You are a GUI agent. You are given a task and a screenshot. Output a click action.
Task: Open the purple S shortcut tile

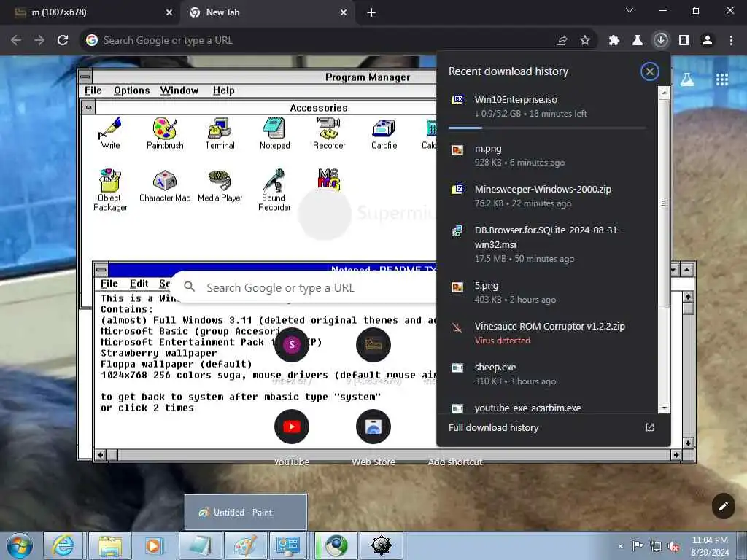292,345
